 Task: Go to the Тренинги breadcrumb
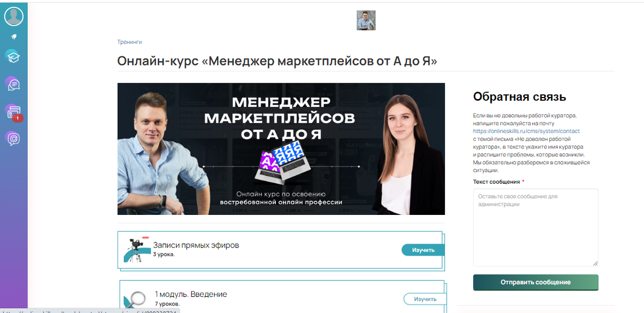pyautogui.click(x=129, y=42)
